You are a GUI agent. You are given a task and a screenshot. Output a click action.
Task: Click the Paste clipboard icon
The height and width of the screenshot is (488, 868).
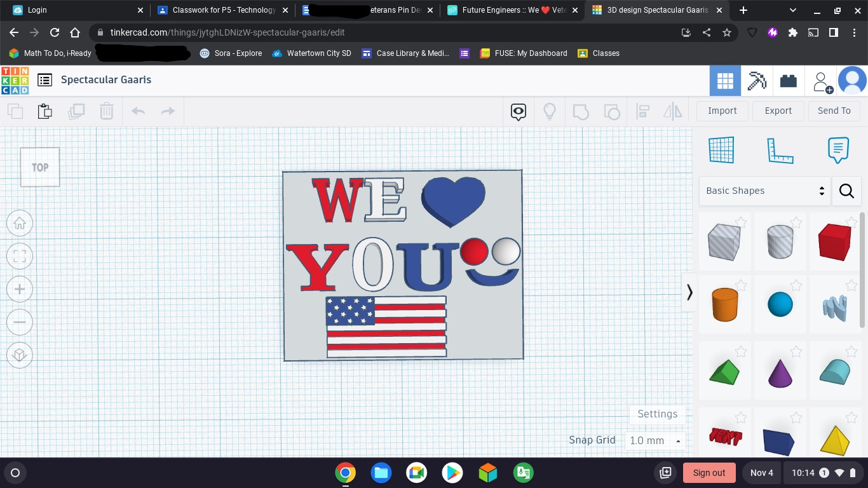coord(45,111)
